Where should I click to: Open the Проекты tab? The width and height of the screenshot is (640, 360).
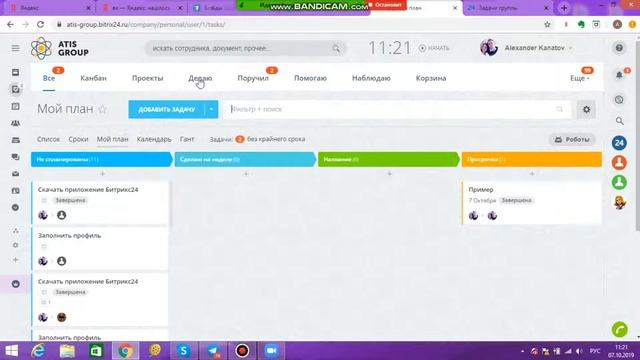pos(147,78)
